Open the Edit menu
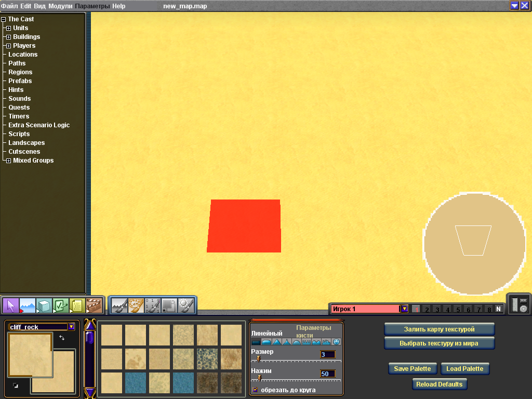This screenshot has height=399, width=532. 26,6
